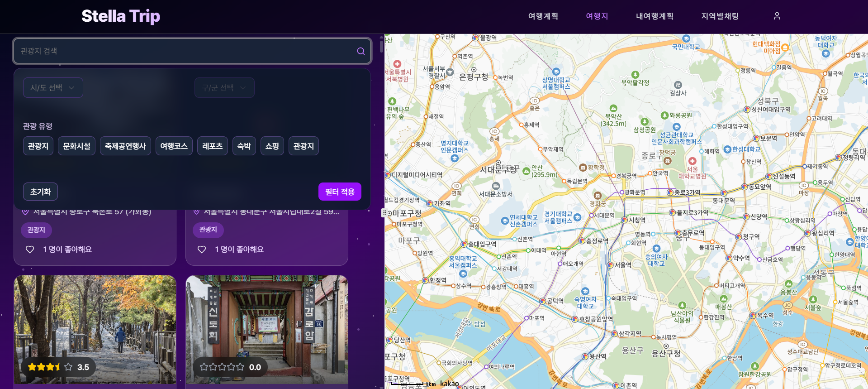Viewport: 868px width, 389px height.
Task: Focus the 관광지 검색 input field
Action: (192, 51)
